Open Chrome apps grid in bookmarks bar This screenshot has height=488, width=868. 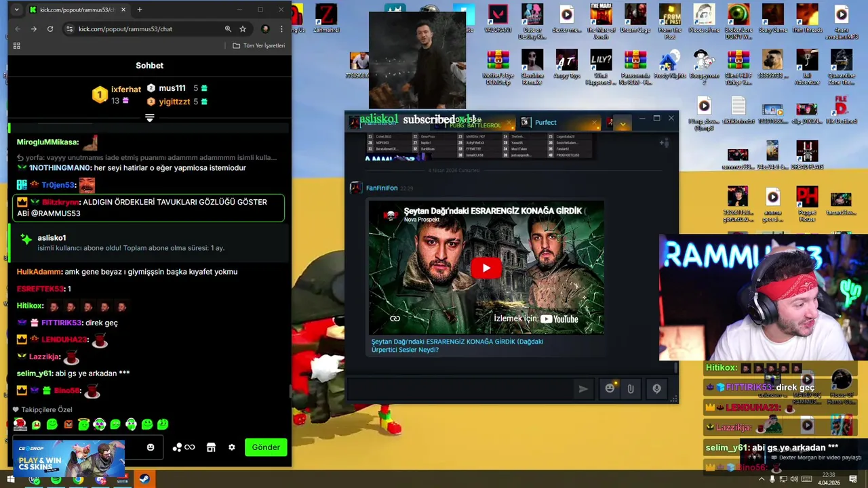tap(17, 45)
